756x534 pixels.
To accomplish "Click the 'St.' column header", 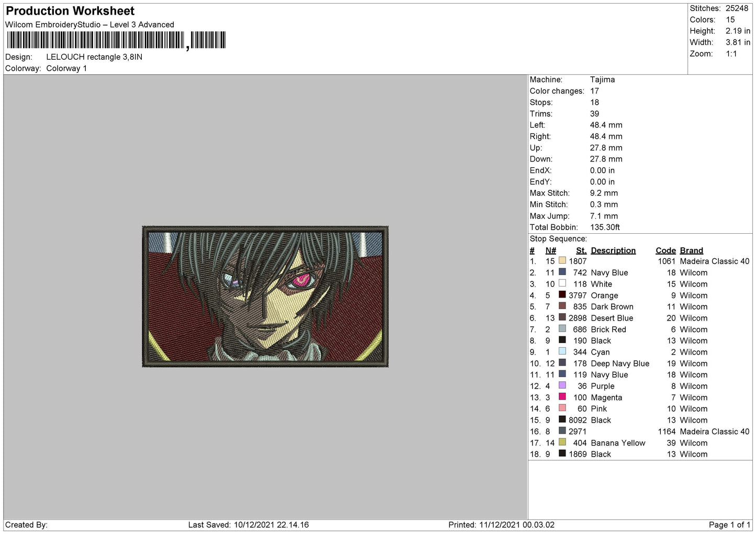I will point(581,251).
